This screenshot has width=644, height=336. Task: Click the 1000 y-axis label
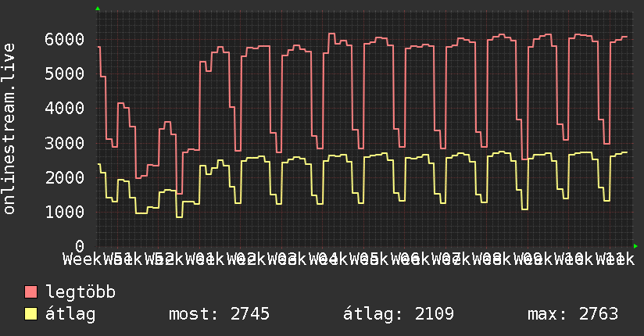pos(65,212)
